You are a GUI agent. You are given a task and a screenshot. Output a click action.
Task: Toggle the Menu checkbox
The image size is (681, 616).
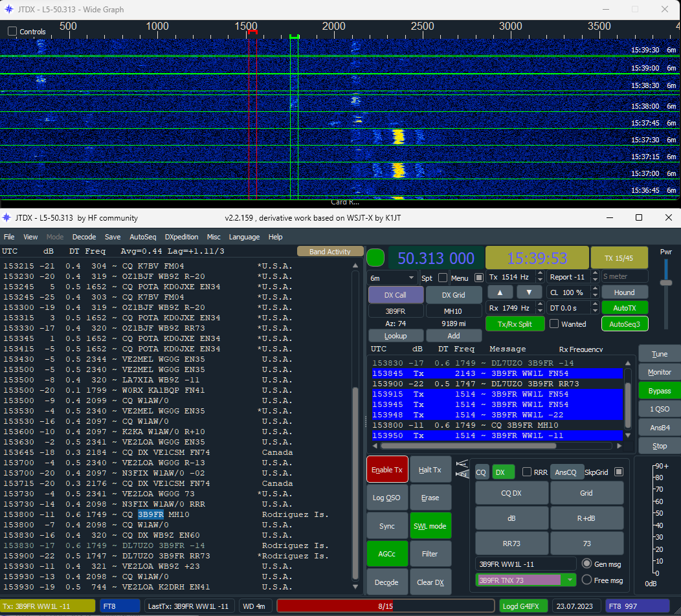tap(478, 278)
